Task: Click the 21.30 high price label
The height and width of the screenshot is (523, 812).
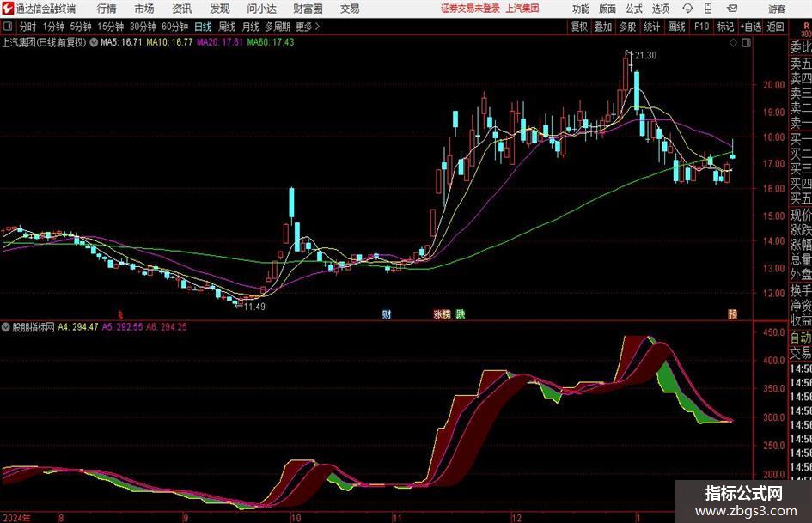Action: pos(646,56)
